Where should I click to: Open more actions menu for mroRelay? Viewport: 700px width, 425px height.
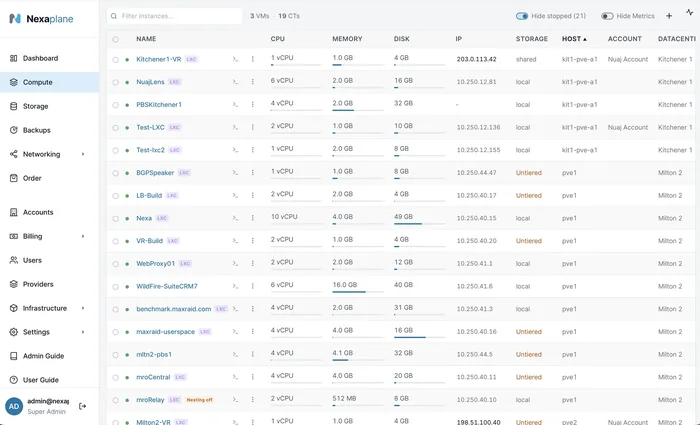click(253, 400)
